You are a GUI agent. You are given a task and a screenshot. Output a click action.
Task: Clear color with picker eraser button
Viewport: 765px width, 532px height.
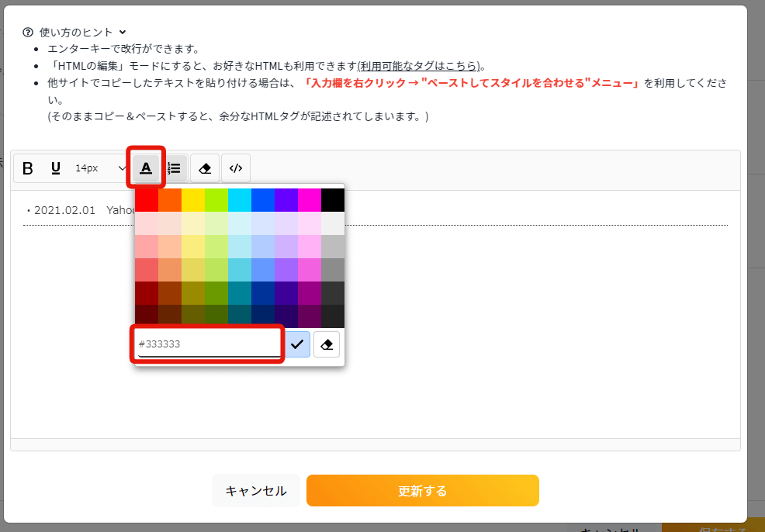[x=327, y=344]
